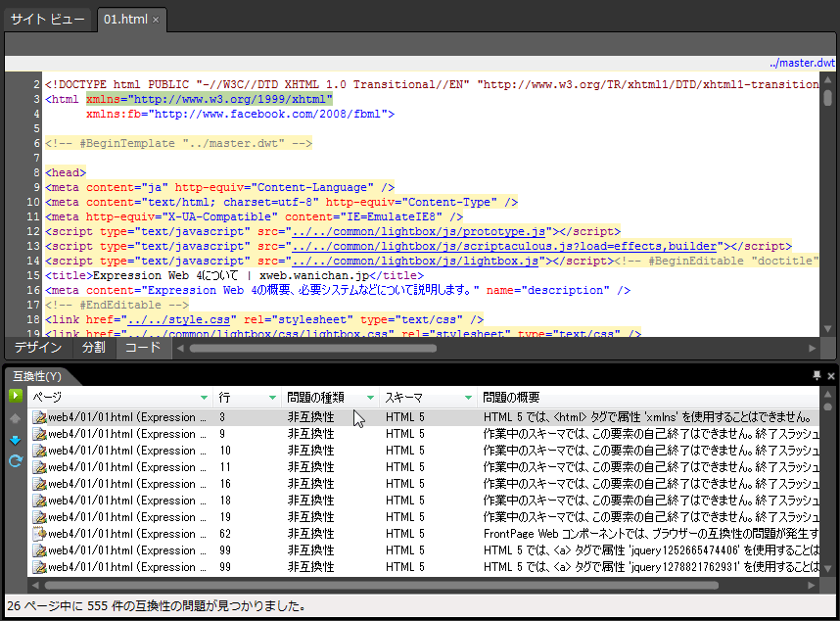Switch to デザイン view
840x621 pixels.
click(x=37, y=347)
